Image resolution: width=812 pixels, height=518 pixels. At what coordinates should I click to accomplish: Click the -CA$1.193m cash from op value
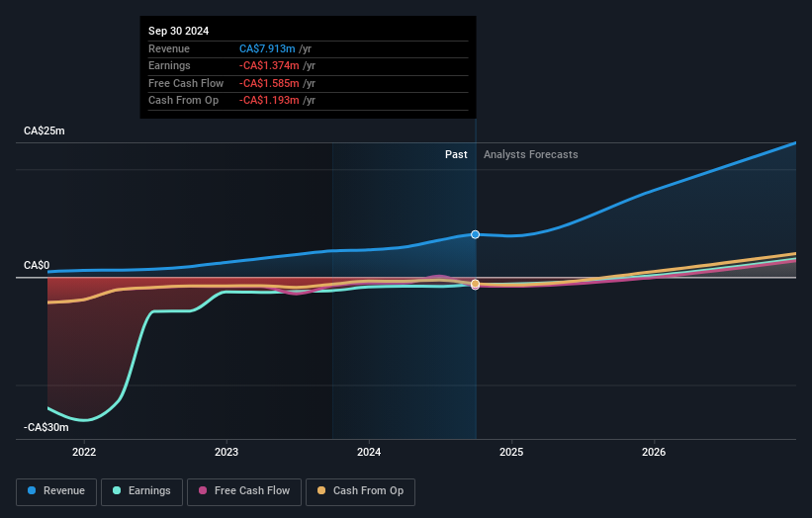click(x=269, y=101)
